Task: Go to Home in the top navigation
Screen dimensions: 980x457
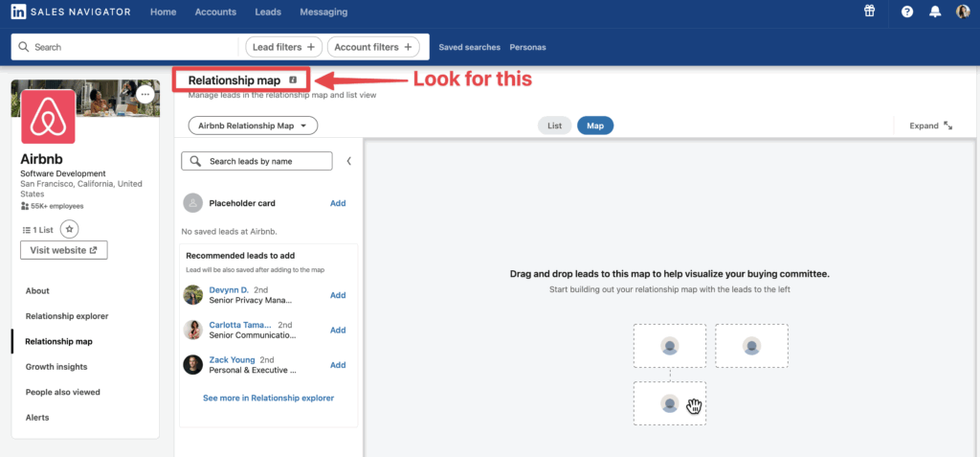Action: [163, 11]
